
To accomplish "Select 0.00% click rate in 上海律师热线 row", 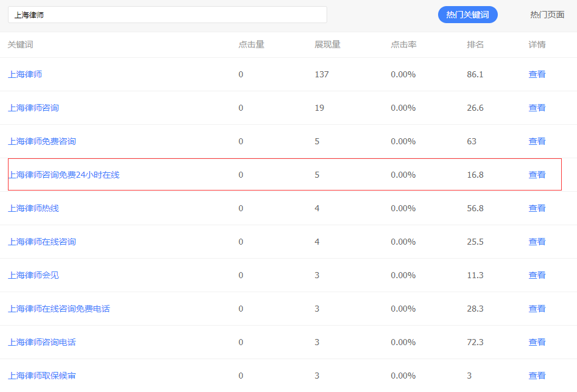I will pyautogui.click(x=403, y=208).
